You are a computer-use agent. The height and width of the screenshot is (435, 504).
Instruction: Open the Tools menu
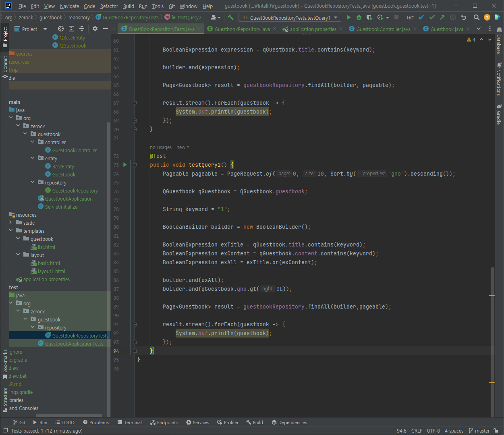(158, 6)
